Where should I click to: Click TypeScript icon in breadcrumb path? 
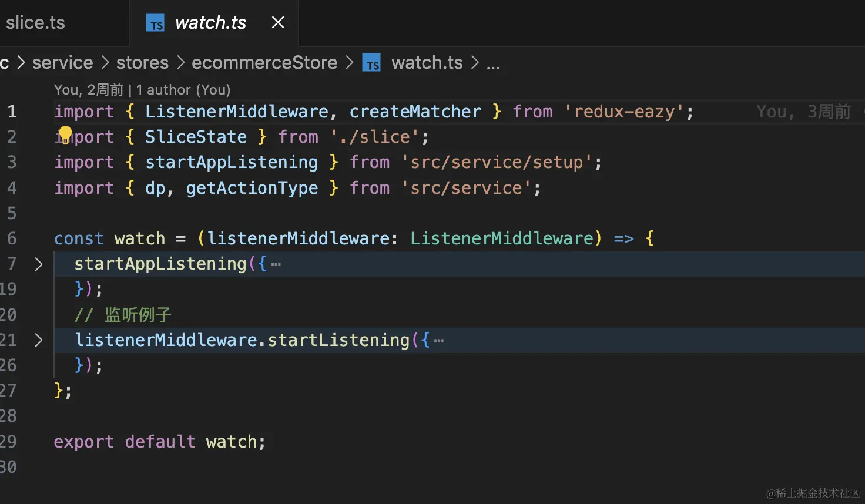371,63
